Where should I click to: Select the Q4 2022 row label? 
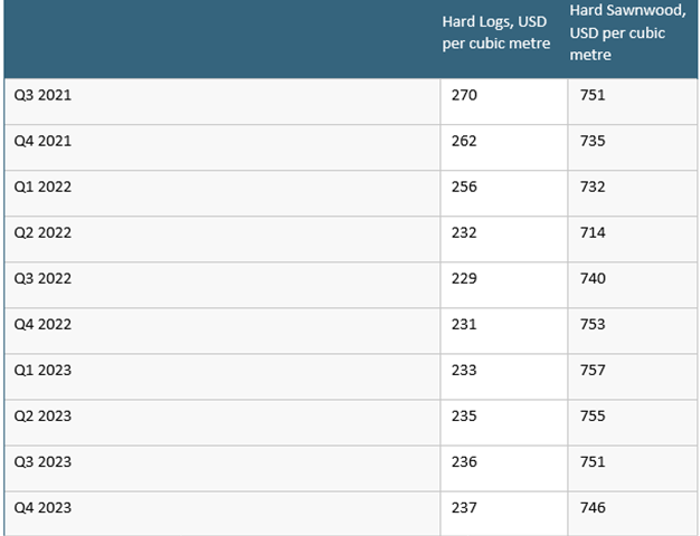coord(43,324)
